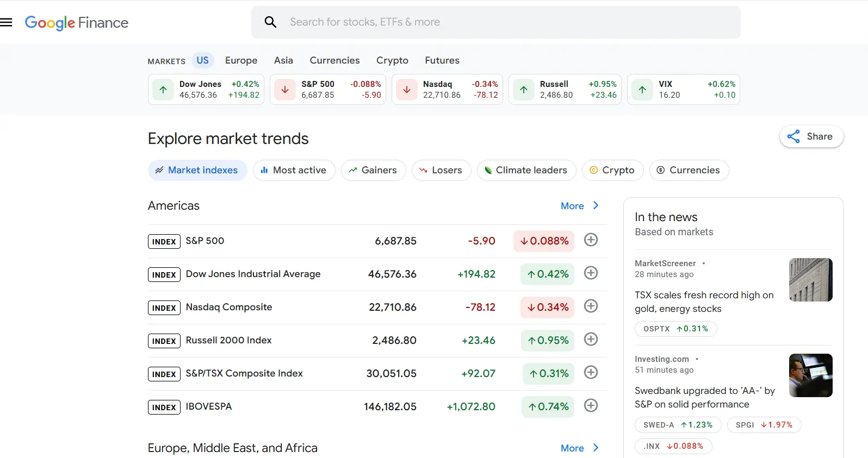Switch to the Futures markets tab
Viewport: 868px width, 458px height.
tap(442, 60)
